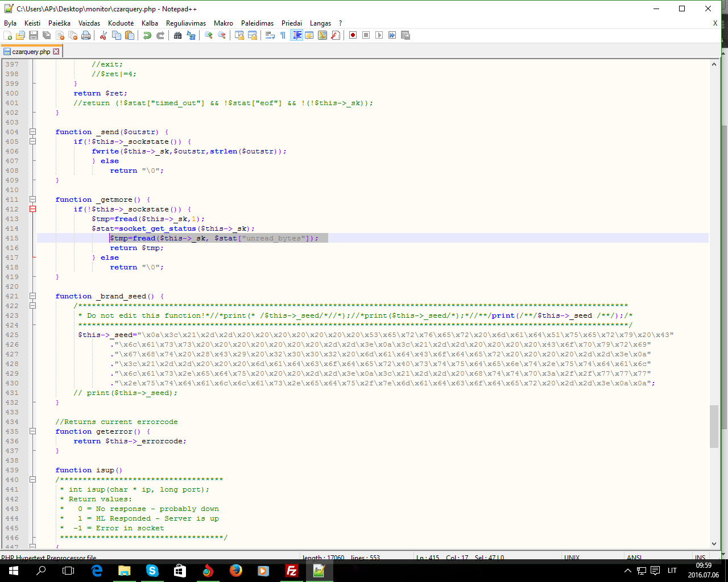Collapse the red fold marker at line 412
728x582 pixels.
33,209
